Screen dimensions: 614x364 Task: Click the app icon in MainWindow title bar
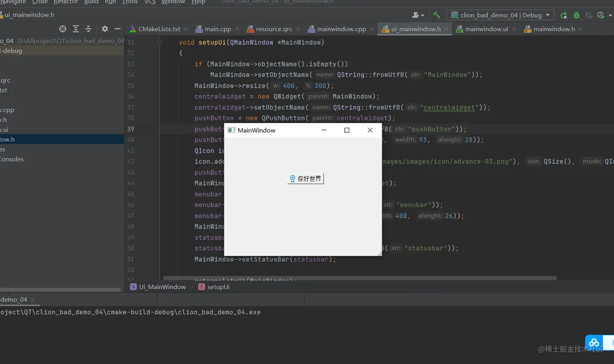click(231, 130)
